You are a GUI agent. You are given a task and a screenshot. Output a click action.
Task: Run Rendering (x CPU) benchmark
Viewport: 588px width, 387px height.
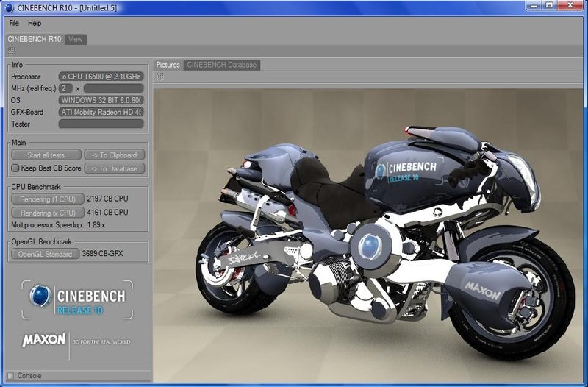48,213
